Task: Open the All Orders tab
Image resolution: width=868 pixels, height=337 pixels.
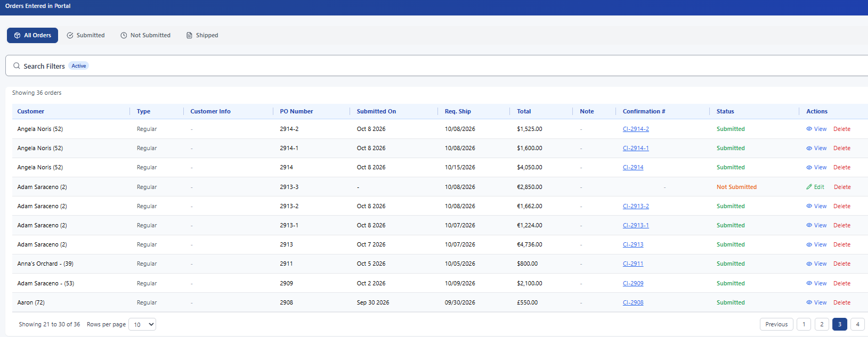Action: [x=33, y=35]
